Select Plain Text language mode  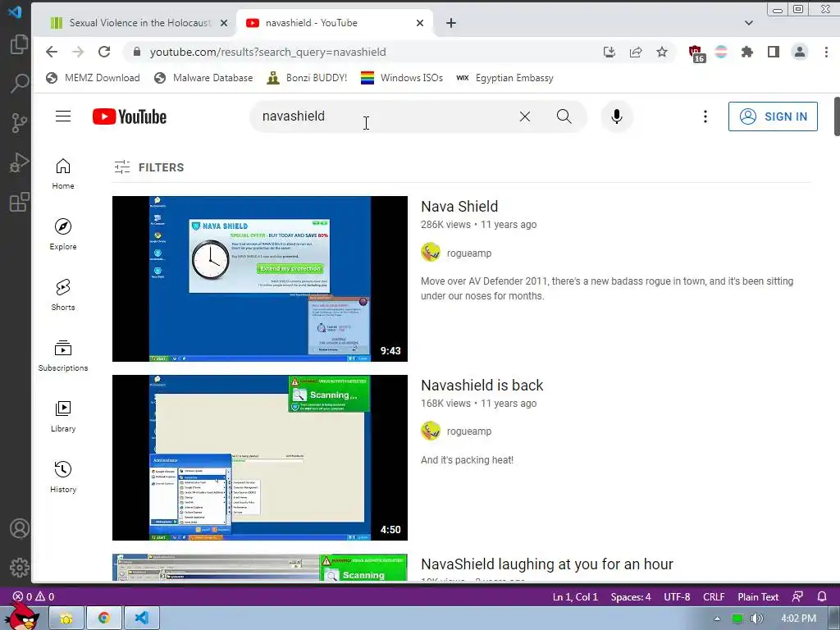[x=757, y=596]
